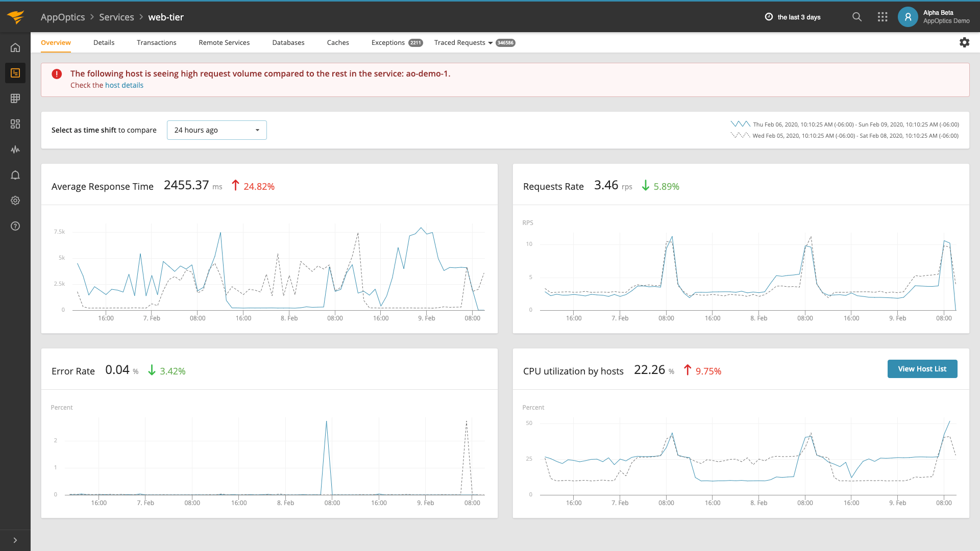Open the page settings gear below top bar

click(965, 42)
